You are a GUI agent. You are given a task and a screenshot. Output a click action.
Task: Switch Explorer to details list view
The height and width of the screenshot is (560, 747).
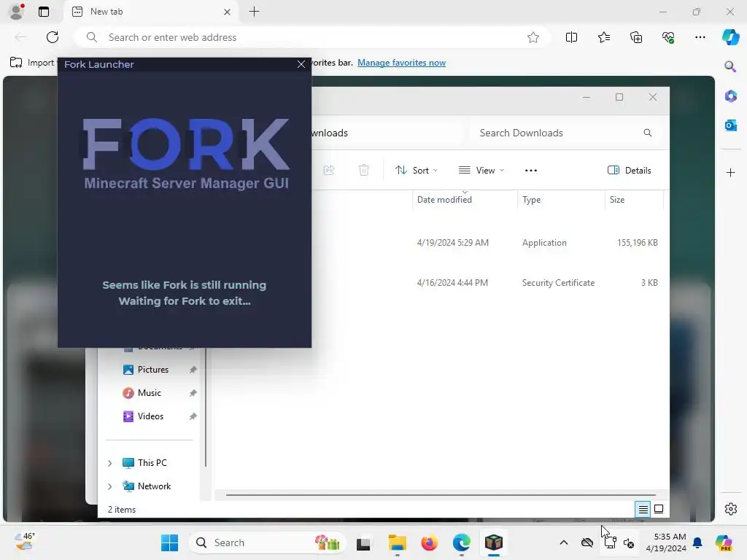(x=643, y=510)
